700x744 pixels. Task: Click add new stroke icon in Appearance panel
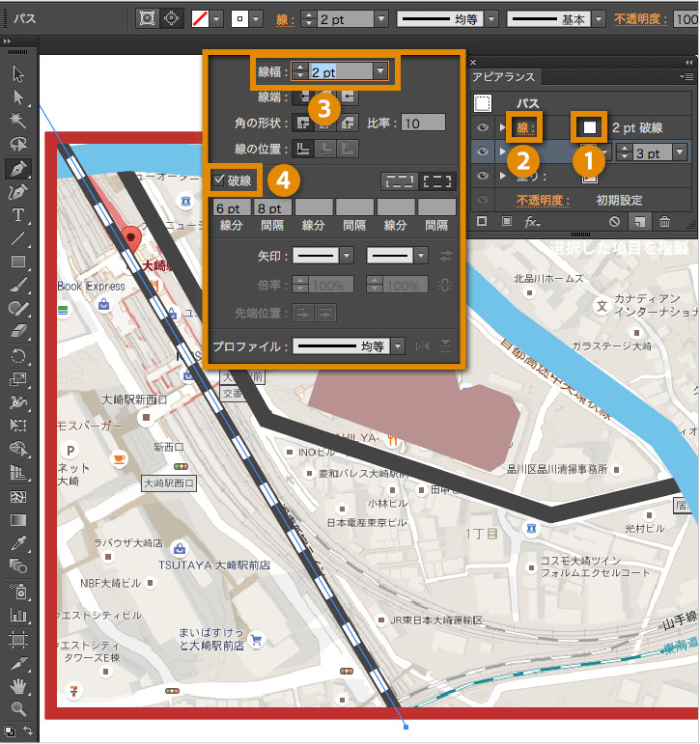click(482, 221)
